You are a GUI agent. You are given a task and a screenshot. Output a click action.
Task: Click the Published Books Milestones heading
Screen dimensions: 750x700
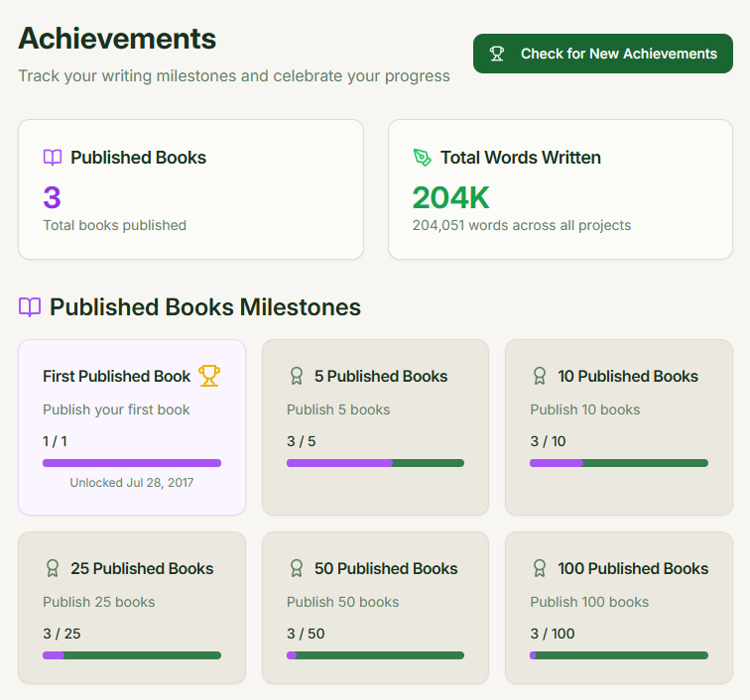(205, 307)
